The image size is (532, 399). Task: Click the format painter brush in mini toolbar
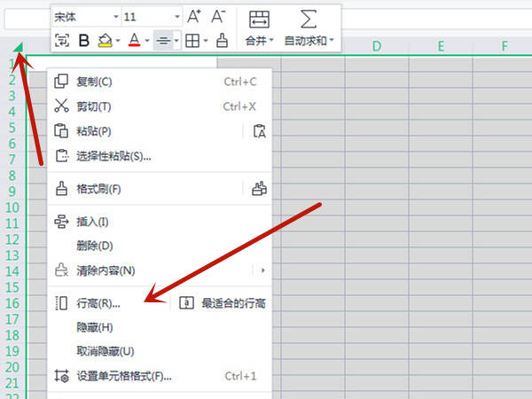point(223,41)
